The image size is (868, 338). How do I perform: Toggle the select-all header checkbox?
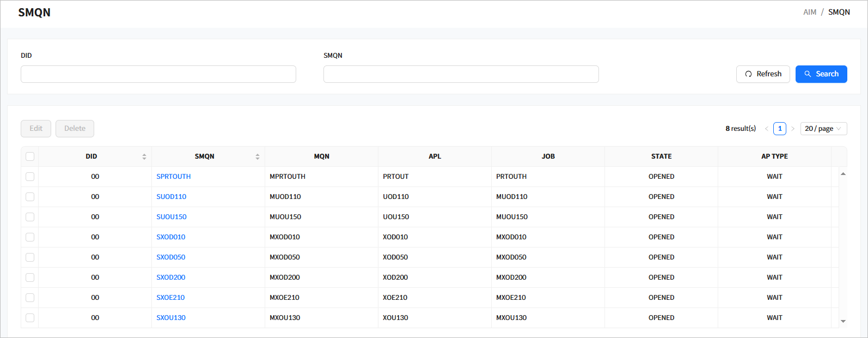30,156
